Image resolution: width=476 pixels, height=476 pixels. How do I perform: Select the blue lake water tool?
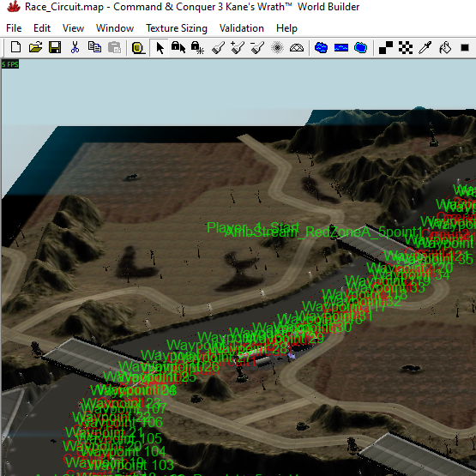(321, 48)
